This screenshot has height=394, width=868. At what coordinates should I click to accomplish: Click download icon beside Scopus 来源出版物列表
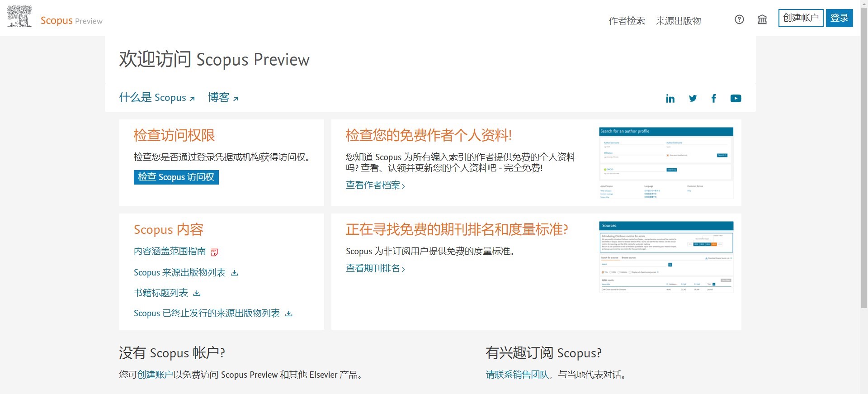234,273
